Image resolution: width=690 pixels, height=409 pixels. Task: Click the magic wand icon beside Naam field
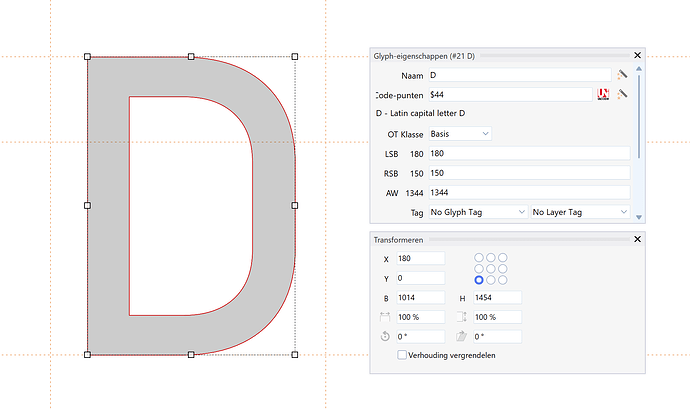622,75
